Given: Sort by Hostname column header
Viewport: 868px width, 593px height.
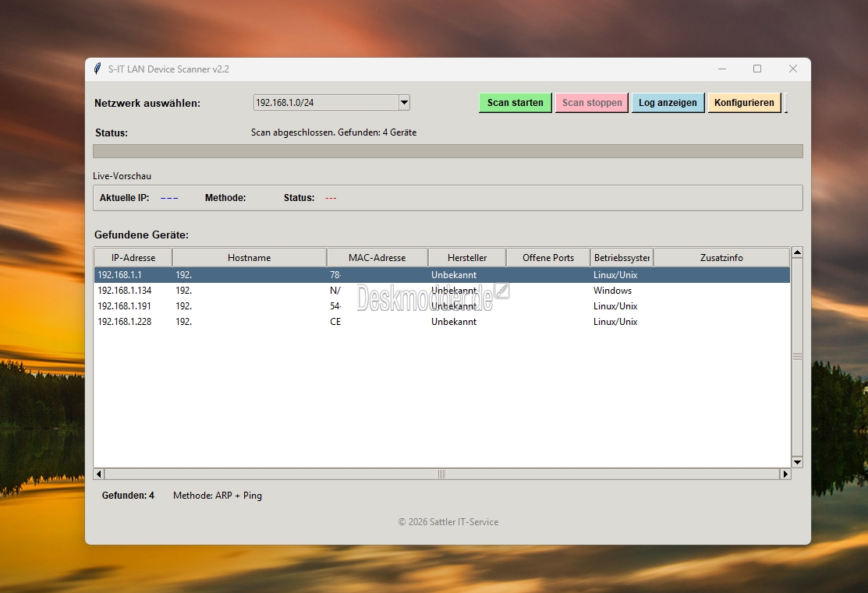Looking at the screenshot, I should (x=250, y=257).
